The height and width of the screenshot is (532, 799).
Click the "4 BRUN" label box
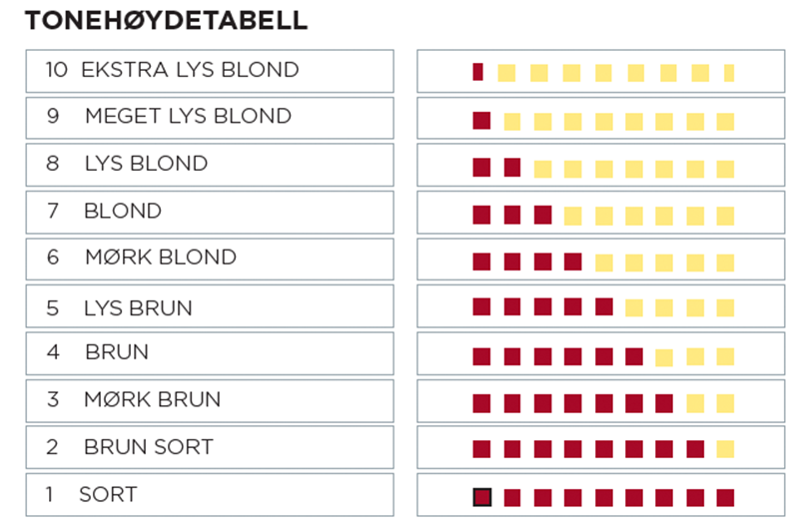pos(210,352)
